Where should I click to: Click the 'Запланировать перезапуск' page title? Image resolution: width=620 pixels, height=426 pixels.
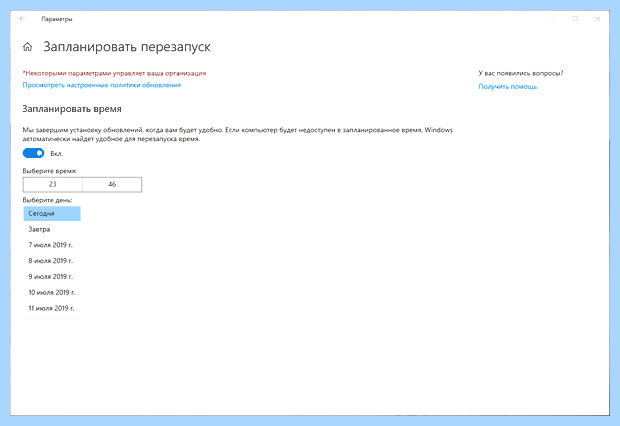(x=127, y=47)
